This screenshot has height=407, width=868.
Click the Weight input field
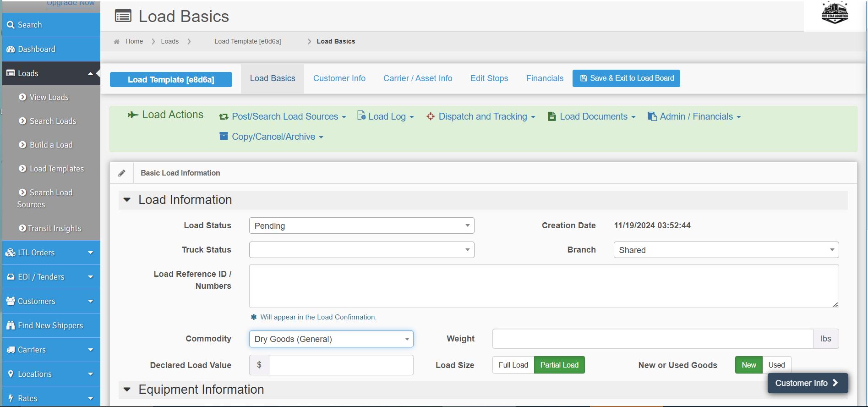(x=653, y=339)
